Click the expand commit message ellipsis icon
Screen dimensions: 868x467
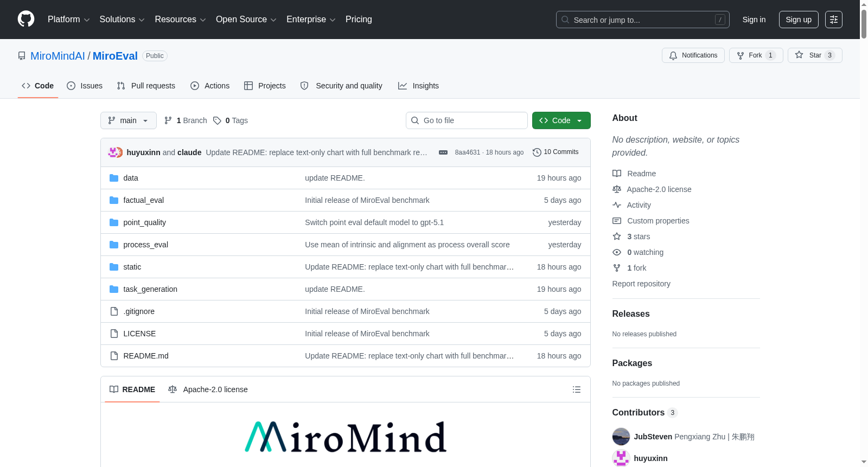click(x=443, y=152)
